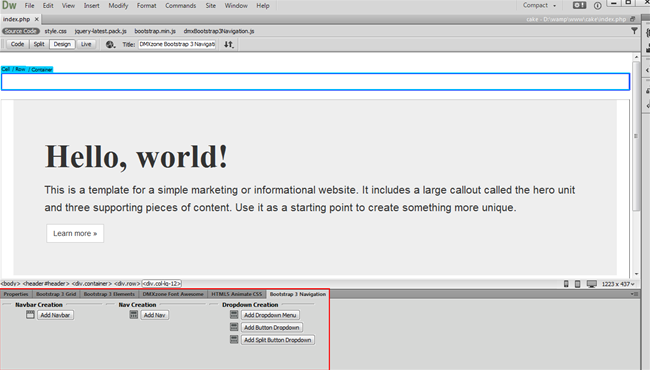This screenshot has height=370, width=650.
Task: Click the Add Navbar button
Action: point(55,315)
